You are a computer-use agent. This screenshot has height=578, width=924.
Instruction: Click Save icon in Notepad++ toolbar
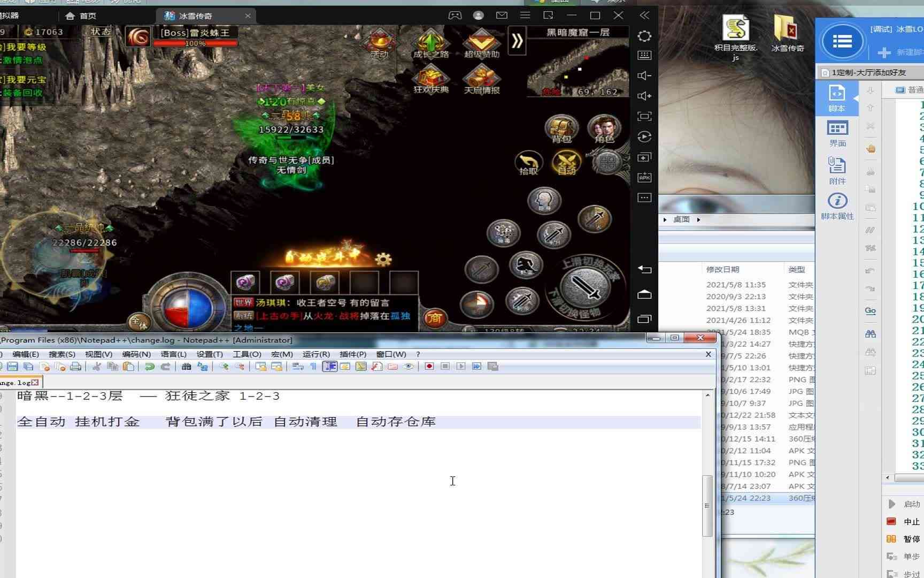[13, 367]
